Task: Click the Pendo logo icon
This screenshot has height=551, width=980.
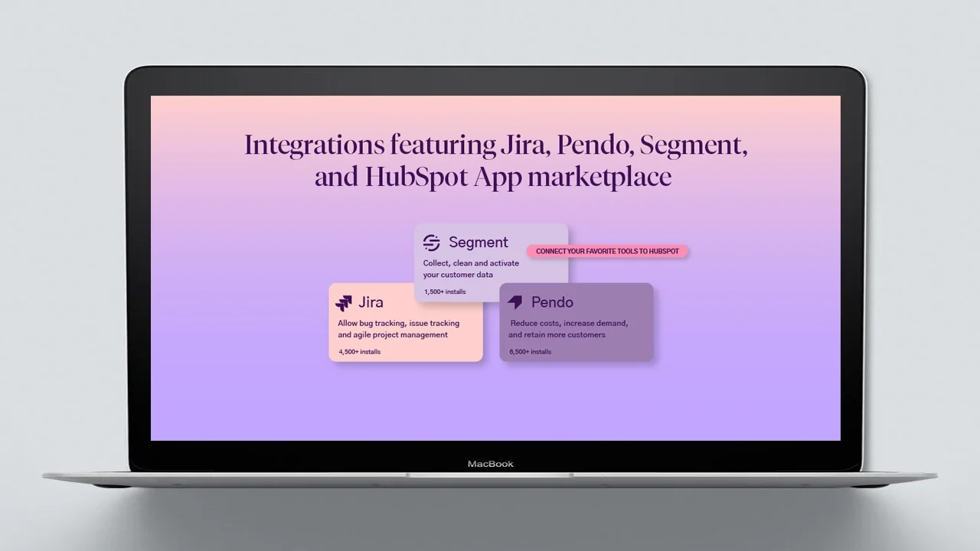Action: pos(515,302)
